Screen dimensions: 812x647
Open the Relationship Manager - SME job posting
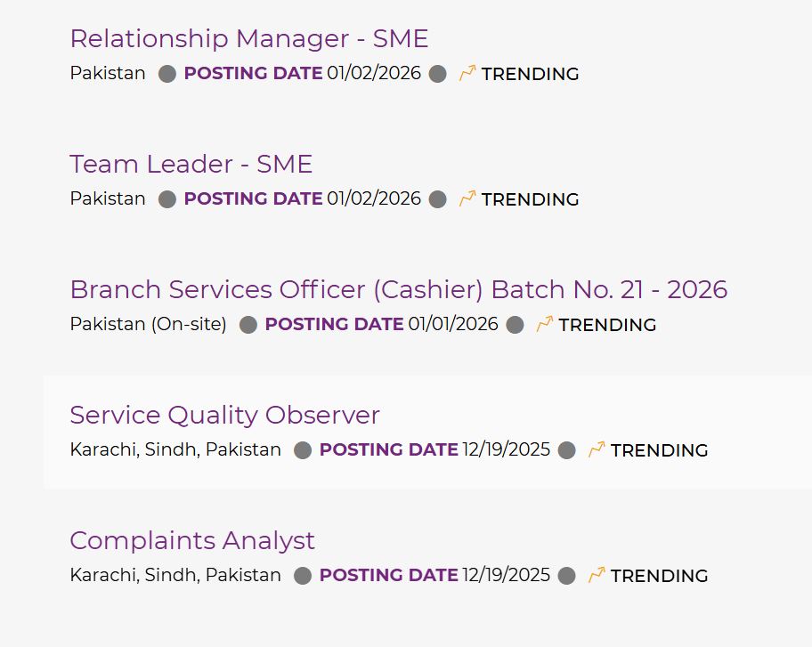pyautogui.click(x=248, y=39)
